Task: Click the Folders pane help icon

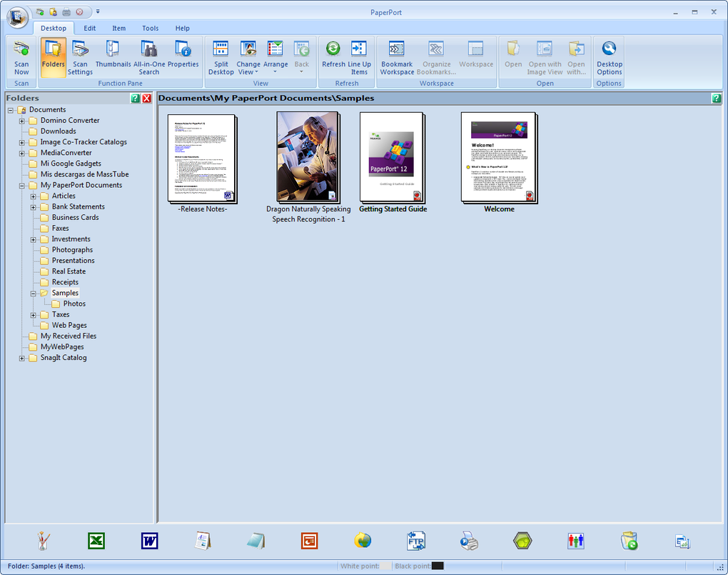Action: click(135, 98)
